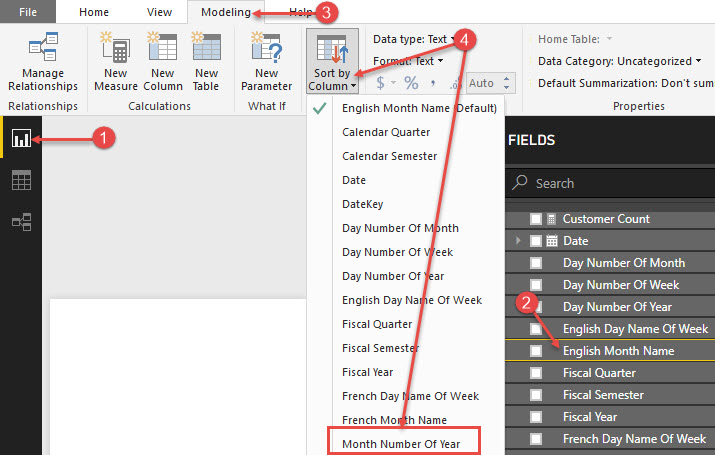
Task: Create a New Measure
Action: pos(116,62)
